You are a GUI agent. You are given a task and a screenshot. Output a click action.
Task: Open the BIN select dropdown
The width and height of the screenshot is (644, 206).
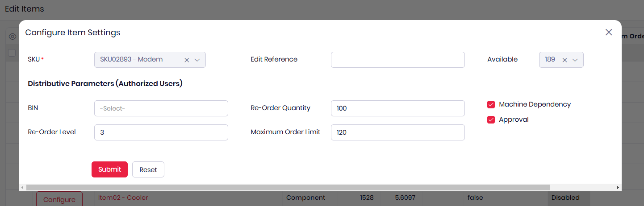[161, 108]
